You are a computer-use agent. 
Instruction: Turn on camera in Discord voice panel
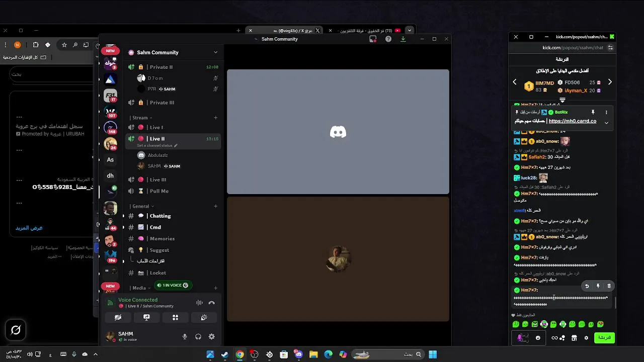click(118, 317)
